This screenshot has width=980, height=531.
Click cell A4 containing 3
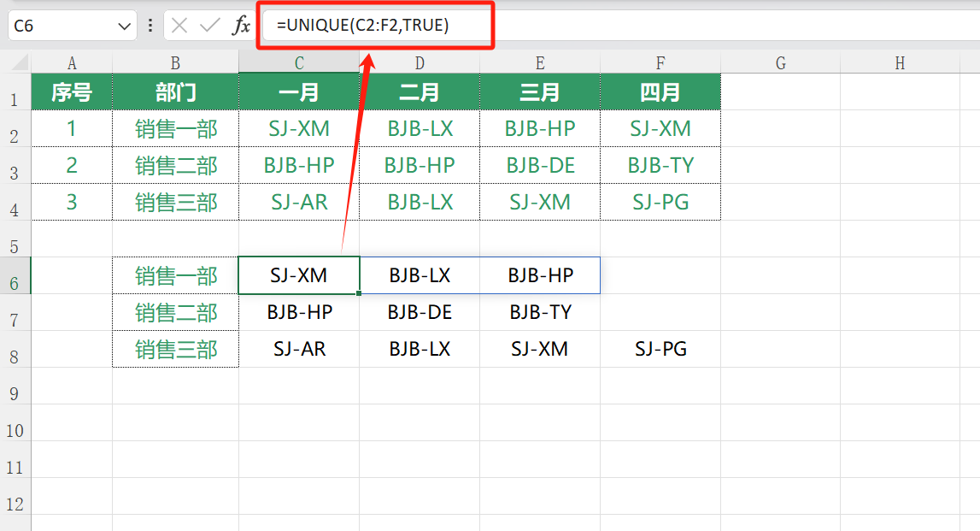[72, 202]
